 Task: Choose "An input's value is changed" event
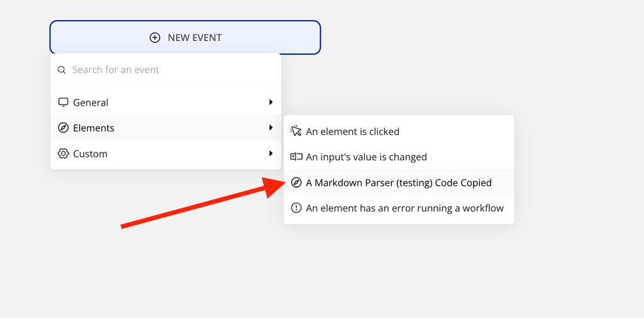point(366,157)
